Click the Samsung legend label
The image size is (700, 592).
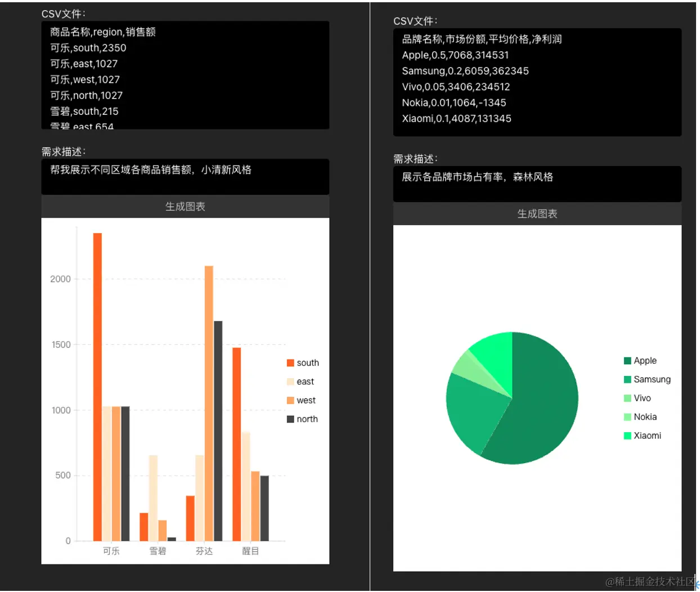click(652, 379)
